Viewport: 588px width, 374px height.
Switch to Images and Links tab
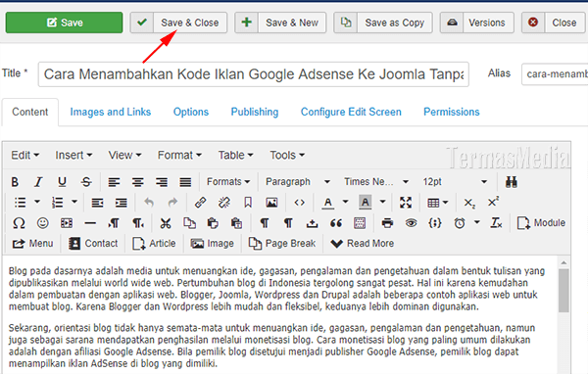(110, 112)
